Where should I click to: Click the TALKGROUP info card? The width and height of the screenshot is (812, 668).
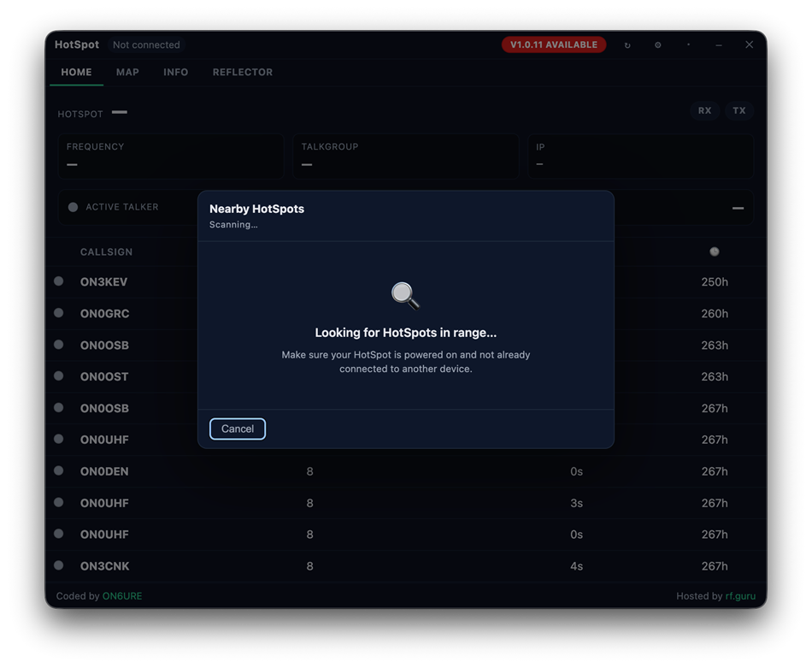pos(405,156)
